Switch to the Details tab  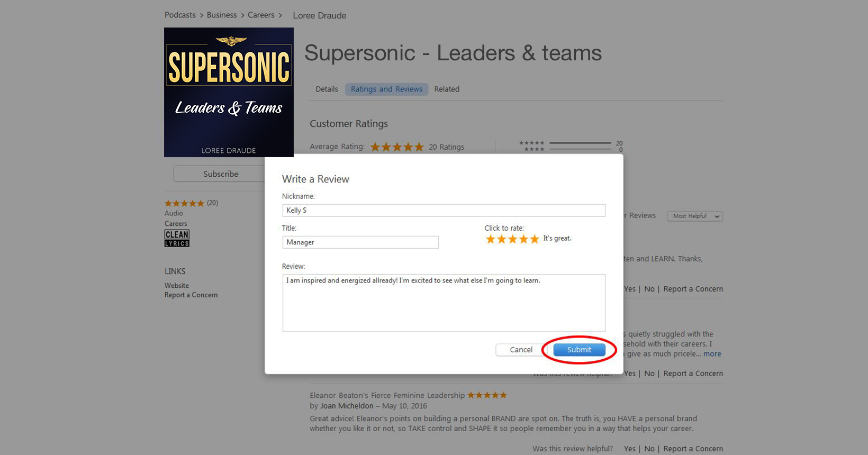tap(327, 89)
